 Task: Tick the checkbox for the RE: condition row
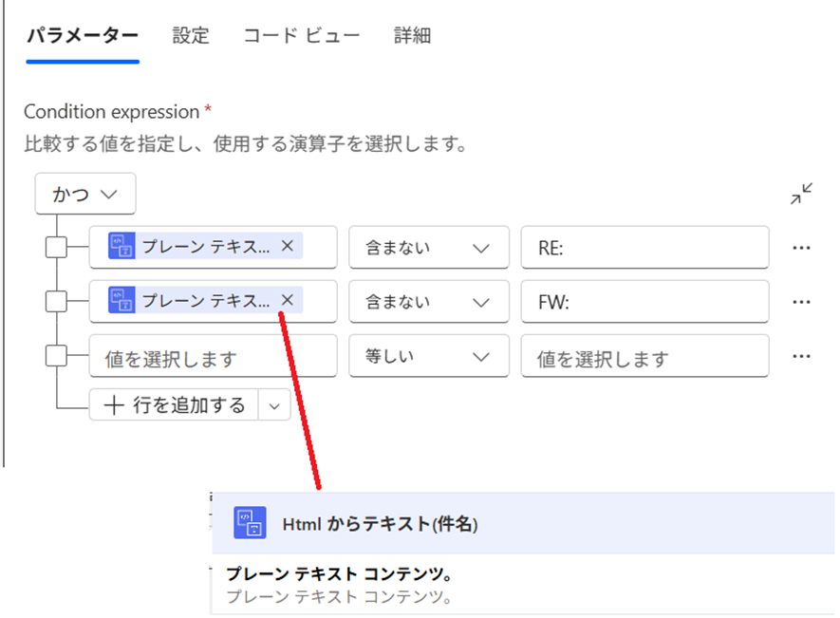click(x=57, y=248)
